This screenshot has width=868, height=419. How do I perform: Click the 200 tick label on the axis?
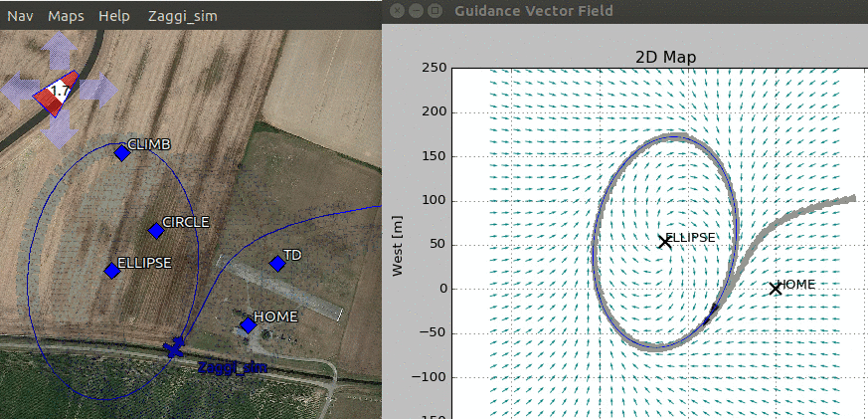click(x=434, y=112)
